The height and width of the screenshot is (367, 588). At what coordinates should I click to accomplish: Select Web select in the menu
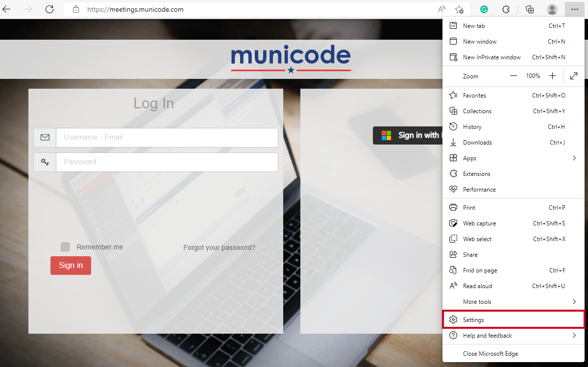point(513,239)
